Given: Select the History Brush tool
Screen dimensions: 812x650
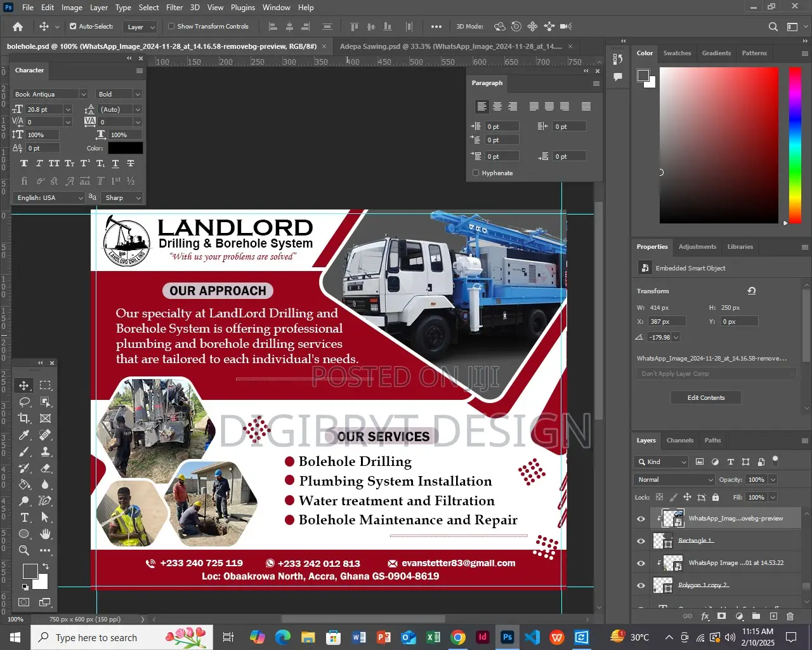Looking at the screenshot, I should click(24, 468).
